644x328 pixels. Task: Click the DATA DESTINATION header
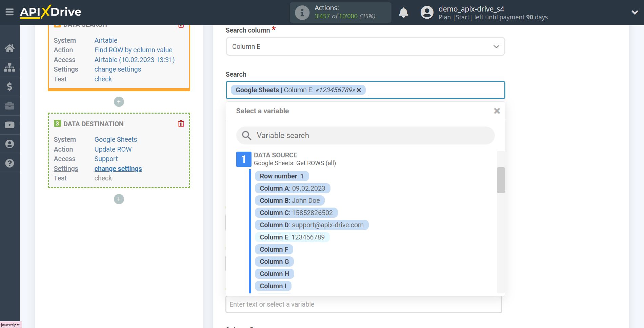93,124
